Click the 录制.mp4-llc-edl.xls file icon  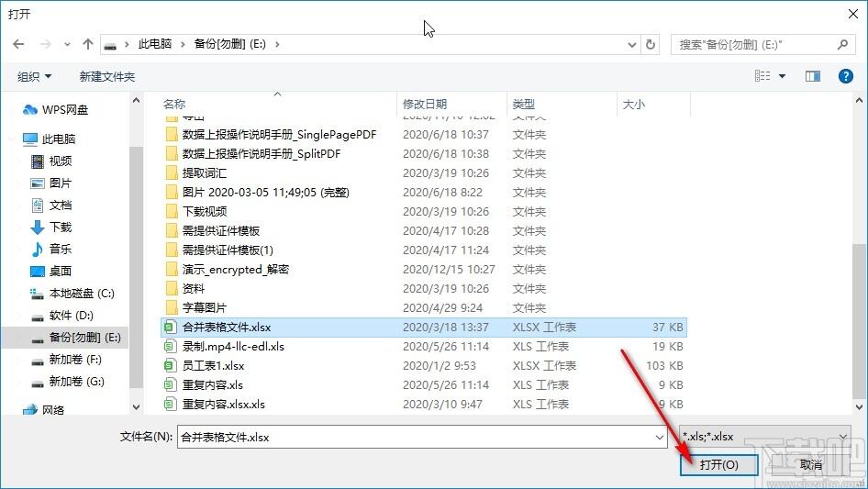[x=171, y=347]
